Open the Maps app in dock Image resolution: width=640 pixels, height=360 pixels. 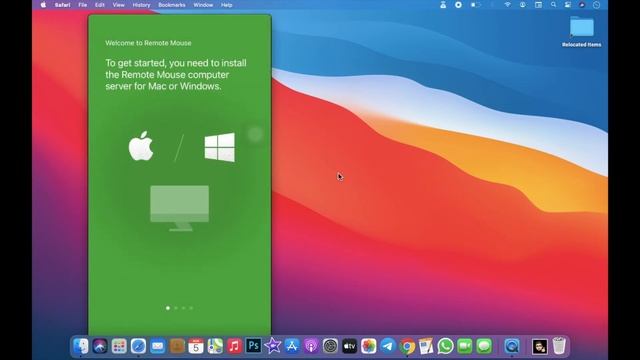click(x=215, y=346)
